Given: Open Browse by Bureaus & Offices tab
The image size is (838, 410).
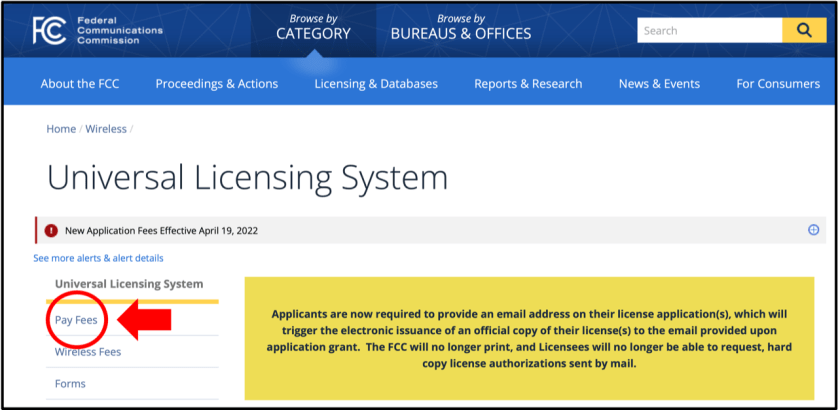Looking at the screenshot, I should coord(460,27).
